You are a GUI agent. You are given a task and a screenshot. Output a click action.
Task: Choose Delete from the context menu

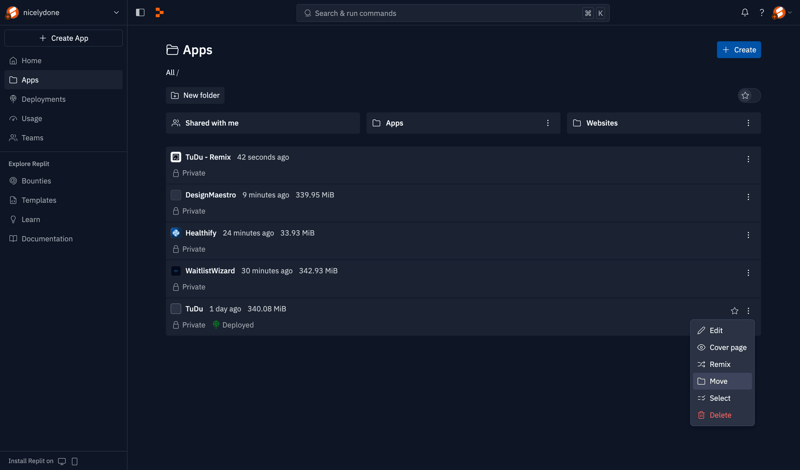click(722, 415)
